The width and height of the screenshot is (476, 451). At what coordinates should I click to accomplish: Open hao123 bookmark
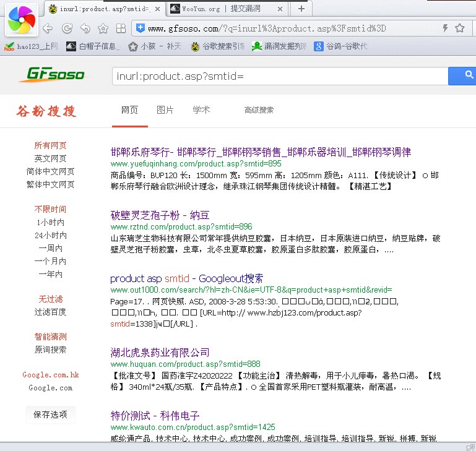click(31, 46)
